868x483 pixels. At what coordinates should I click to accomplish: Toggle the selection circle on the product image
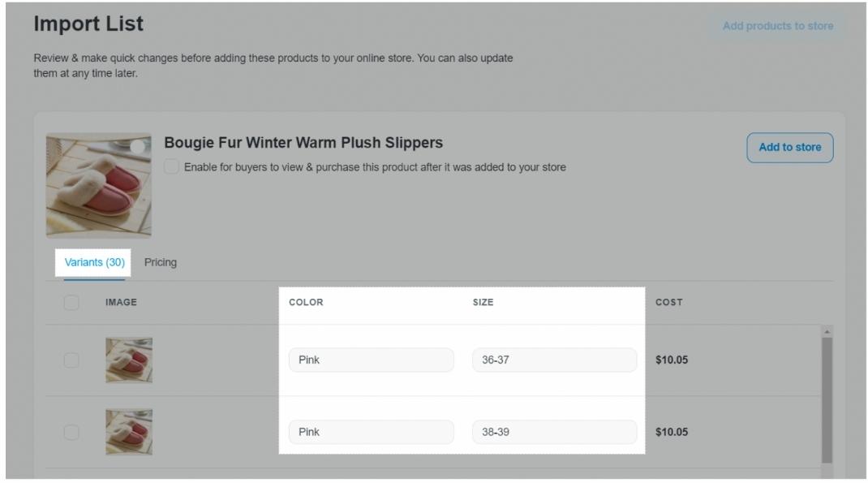pyautogui.click(x=138, y=147)
